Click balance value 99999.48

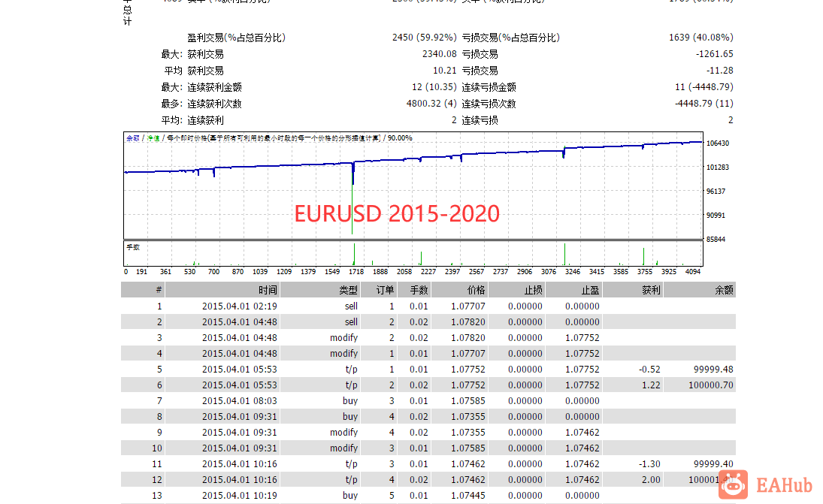(x=713, y=370)
